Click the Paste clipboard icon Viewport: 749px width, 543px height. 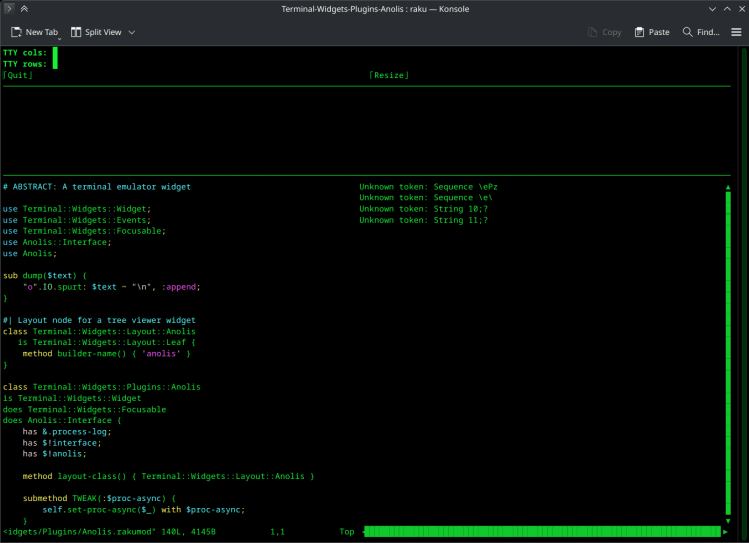click(640, 32)
